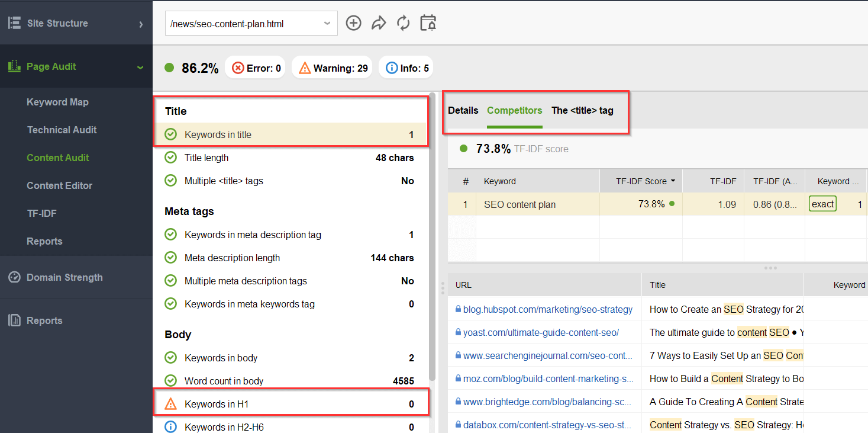Click the Reports chart icon in sidebar

(x=14, y=320)
